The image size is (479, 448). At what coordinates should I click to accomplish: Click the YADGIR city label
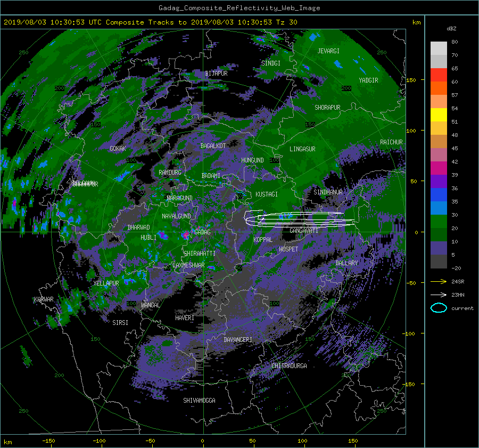click(368, 80)
